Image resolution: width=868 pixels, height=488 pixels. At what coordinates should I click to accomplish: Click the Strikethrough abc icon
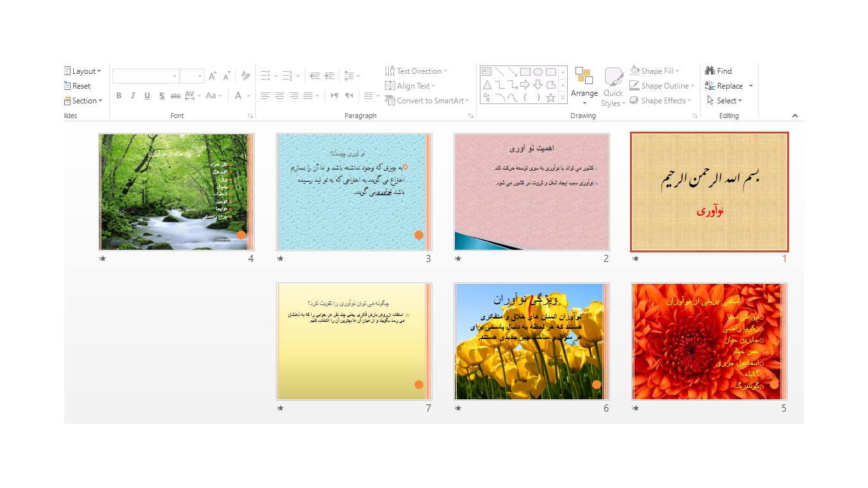tap(176, 96)
